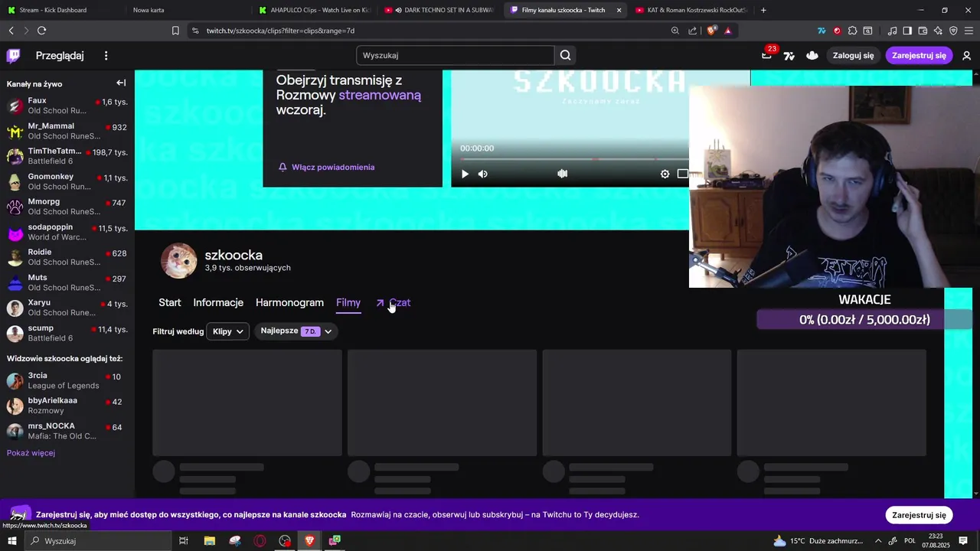Viewport: 980px width, 551px height.
Task: Open the streamowaną link
Action: coord(380,95)
